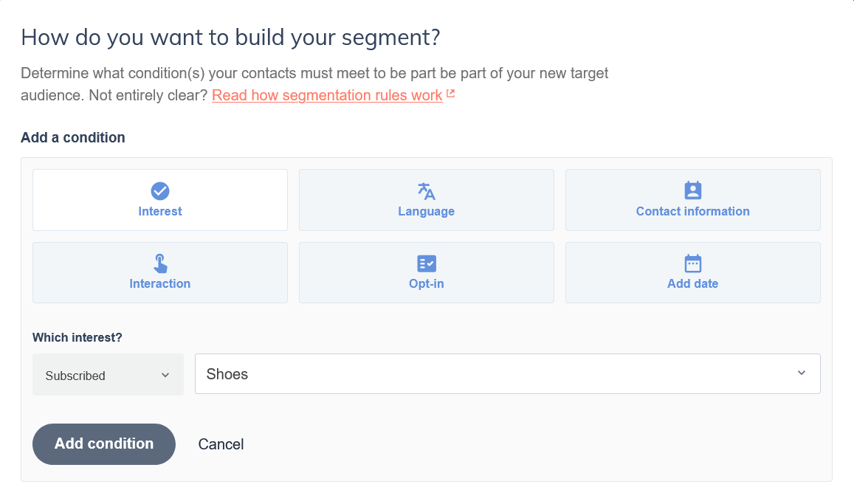854x504 pixels.
Task: Click the Interaction tap-finger icon
Action: [x=160, y=263]
